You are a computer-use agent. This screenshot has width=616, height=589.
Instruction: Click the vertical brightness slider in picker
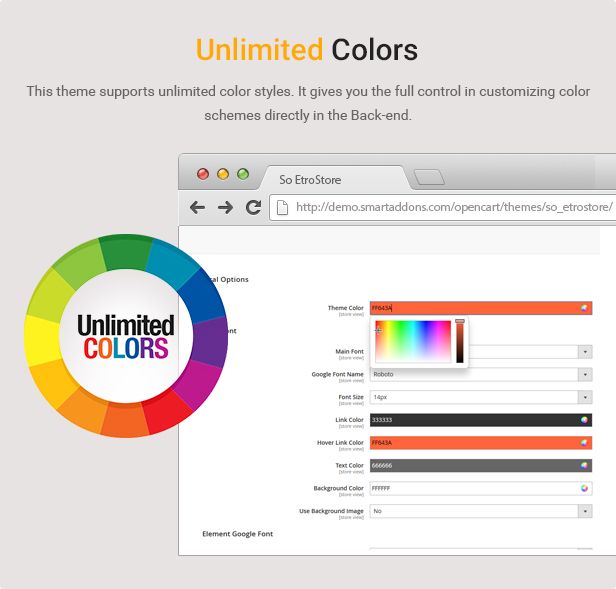460,341
